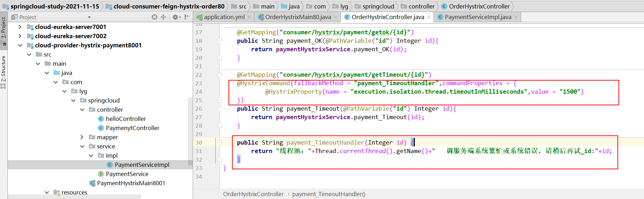
Task: Collapse the lyg package arrow
Action: click(x=64, y=91)
